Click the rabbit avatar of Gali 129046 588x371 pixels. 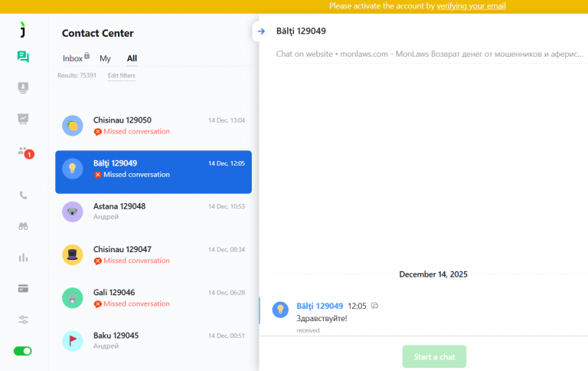click(x=73, y=297)
